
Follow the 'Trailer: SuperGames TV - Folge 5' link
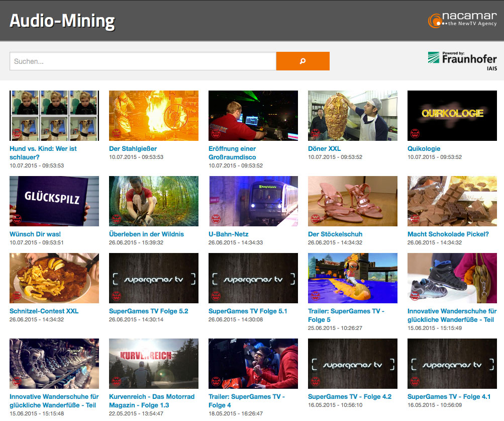(346, 315)
